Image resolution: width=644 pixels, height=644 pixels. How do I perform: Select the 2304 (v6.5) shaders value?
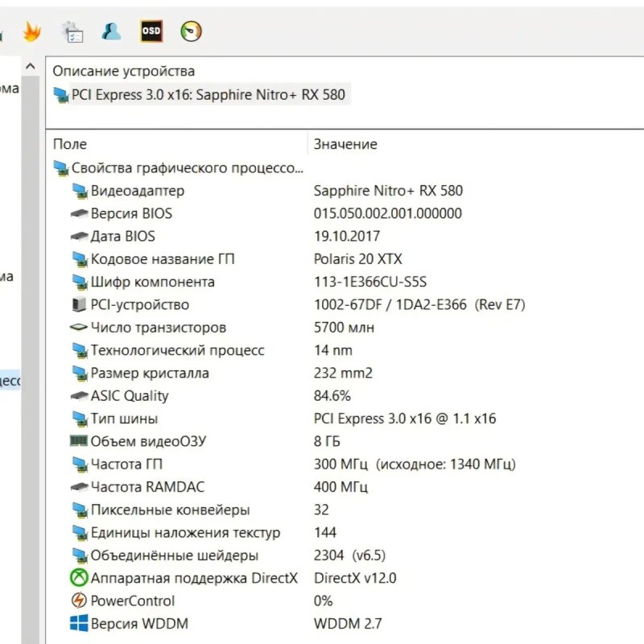350,555
